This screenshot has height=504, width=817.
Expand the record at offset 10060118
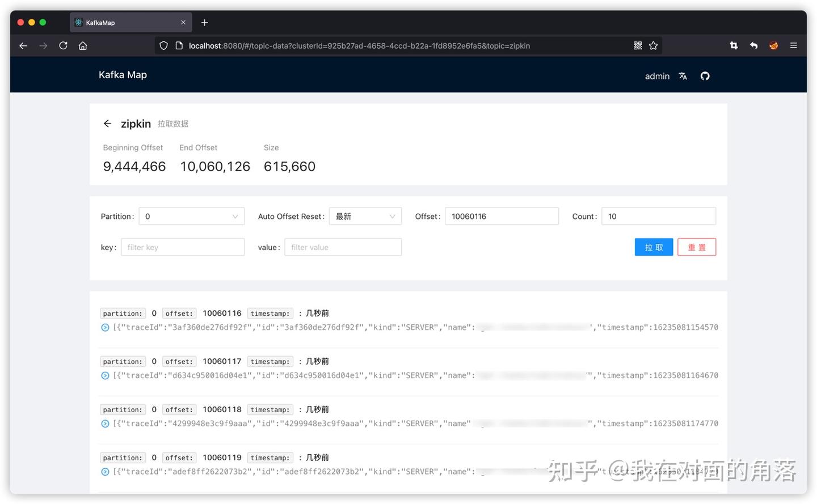(x=105, y=423)
